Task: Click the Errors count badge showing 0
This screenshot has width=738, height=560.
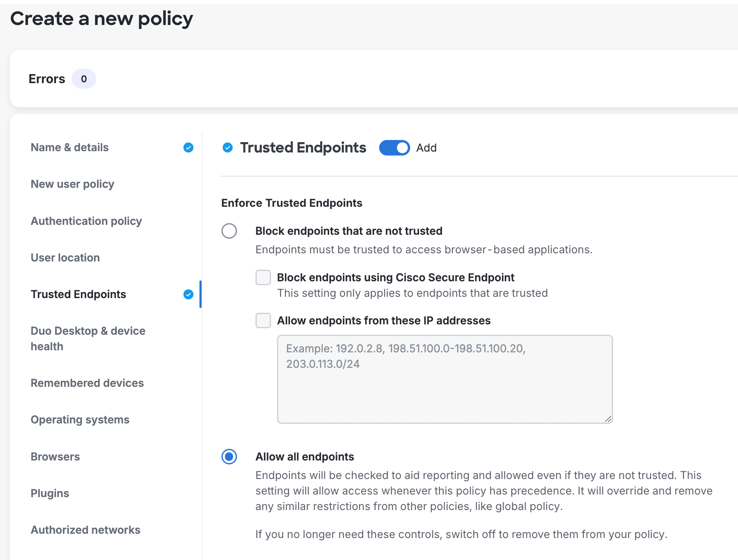Action: (x=84, y=78)
